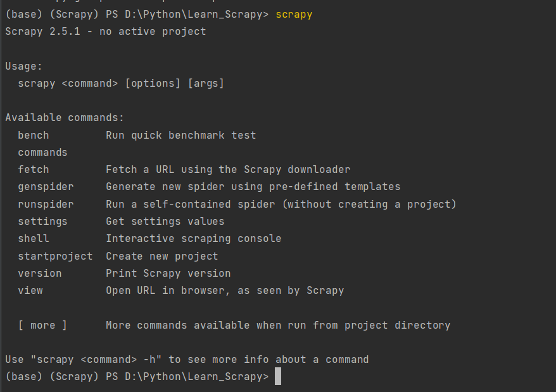Select the 'commands' entry in the list

click(x=42, y=153)
